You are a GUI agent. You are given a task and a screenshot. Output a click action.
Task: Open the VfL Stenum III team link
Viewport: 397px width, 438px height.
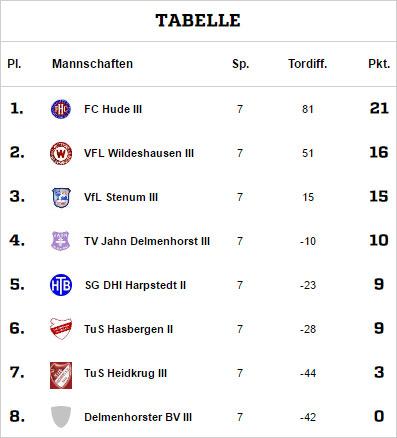point(121,197)
